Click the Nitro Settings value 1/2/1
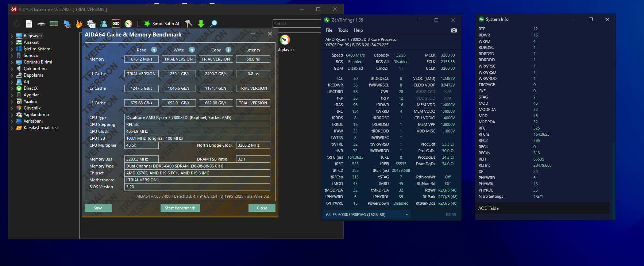Image resolution: width=644 pixels, height=266 pixels. 538,196
